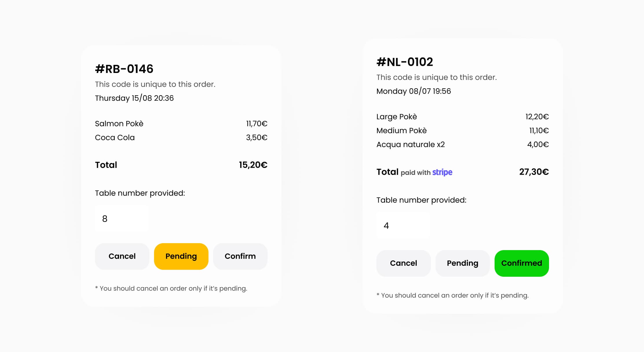Click the 27,30€ total amount
The width and height of the screenshot is (644, 352).
pyautogui.click(x=534, y=172)
